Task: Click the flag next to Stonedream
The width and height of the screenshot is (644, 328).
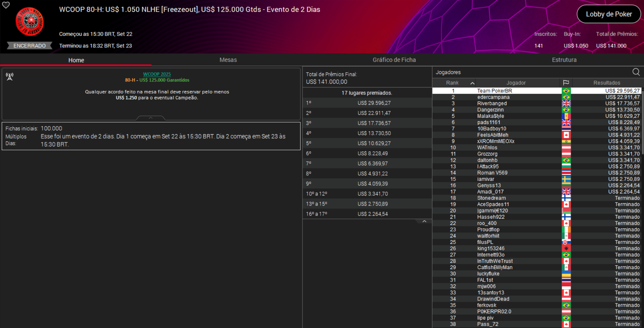Action: point(566,198)
